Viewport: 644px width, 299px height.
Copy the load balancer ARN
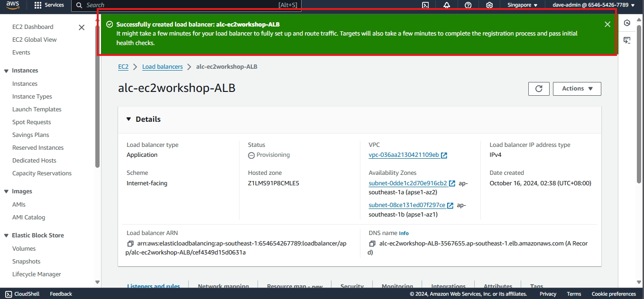click(130, 244)
